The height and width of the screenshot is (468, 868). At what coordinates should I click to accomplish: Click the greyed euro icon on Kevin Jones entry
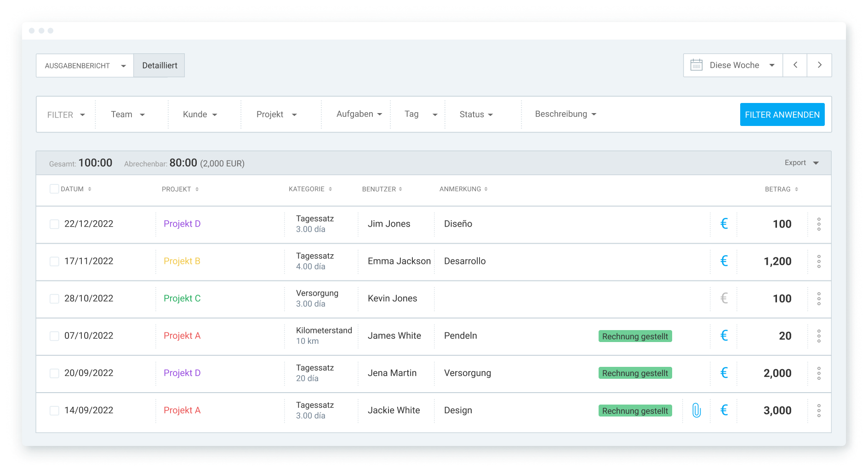point(724,298)
